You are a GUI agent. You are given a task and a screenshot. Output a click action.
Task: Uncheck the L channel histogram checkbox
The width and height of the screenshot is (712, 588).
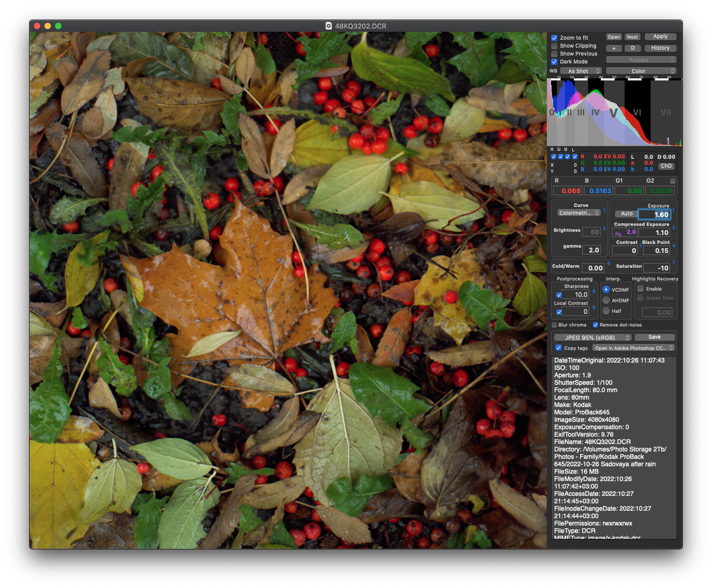click(575, 157)
